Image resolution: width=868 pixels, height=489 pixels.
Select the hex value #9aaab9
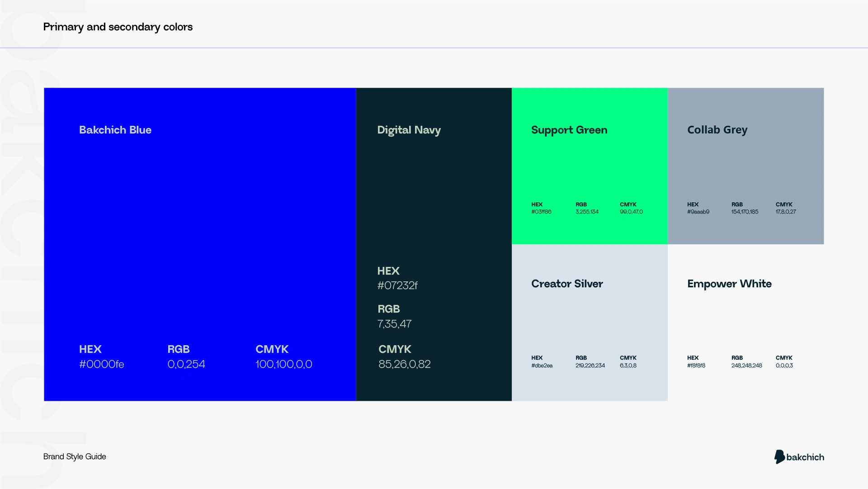click(x=698, y=212)
